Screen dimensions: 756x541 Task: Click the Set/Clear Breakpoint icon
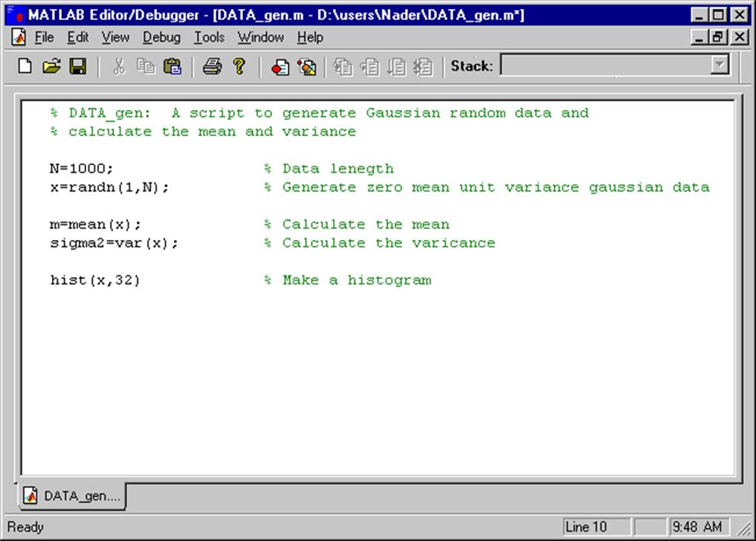point(280,67)
